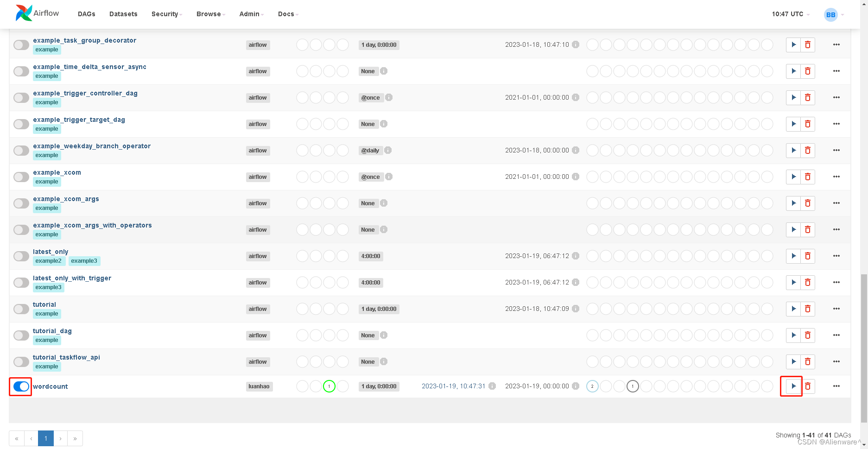868x449 pixels.
Task: Enable the example_trigger_controller_dag
Action: coord(21,97)
